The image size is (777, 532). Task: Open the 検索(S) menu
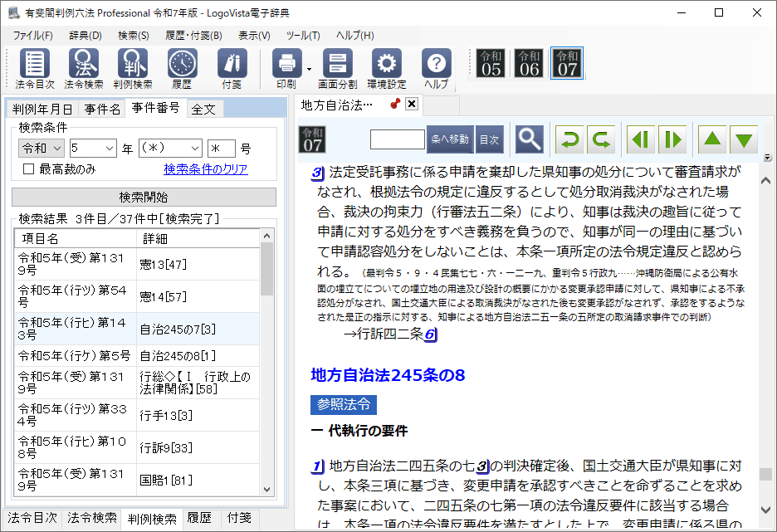pos(133,36)
